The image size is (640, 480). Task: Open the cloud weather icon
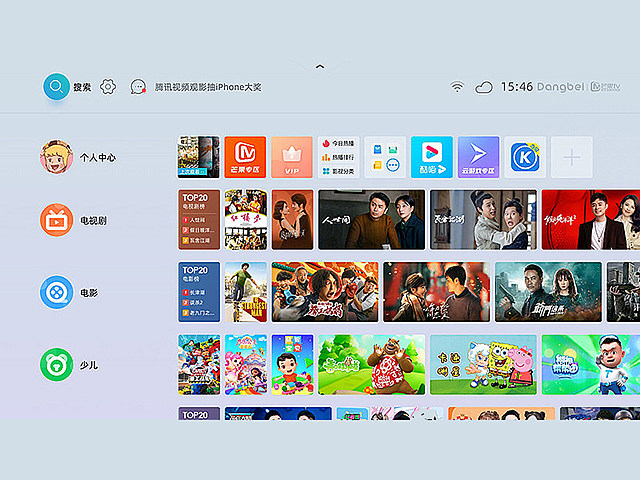(x=484, y=87)
